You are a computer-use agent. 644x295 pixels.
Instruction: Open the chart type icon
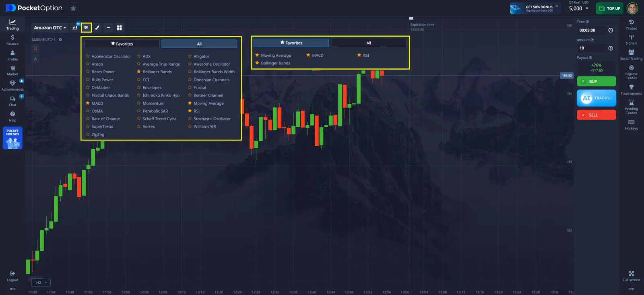(75, 28)
